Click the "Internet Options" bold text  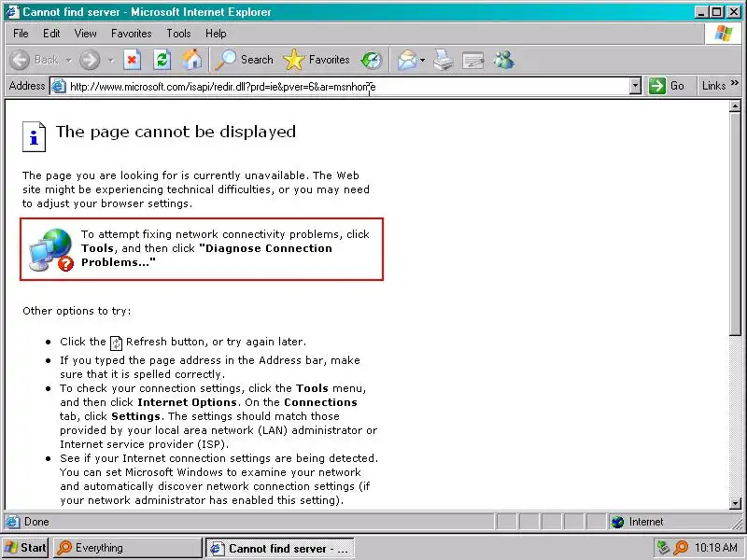(188, 402)
